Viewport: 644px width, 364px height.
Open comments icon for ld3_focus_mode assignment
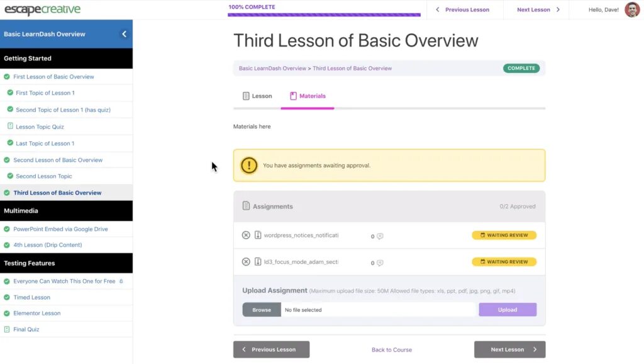(380, 263)
